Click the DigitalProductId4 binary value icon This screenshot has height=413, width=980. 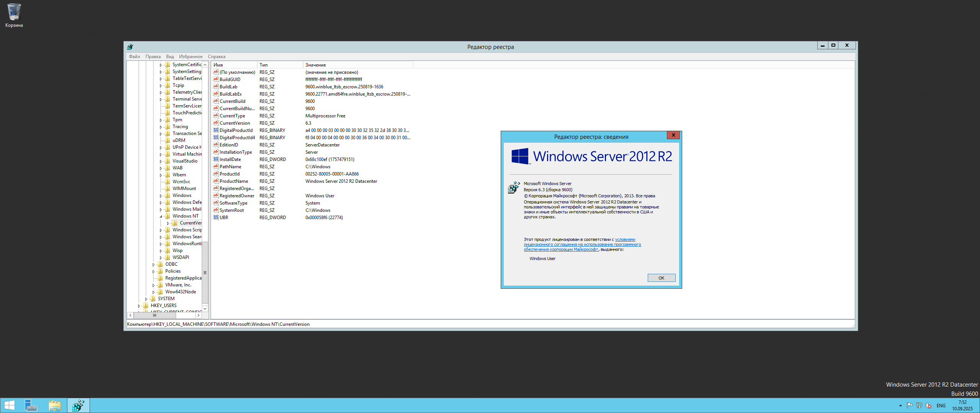216,137
